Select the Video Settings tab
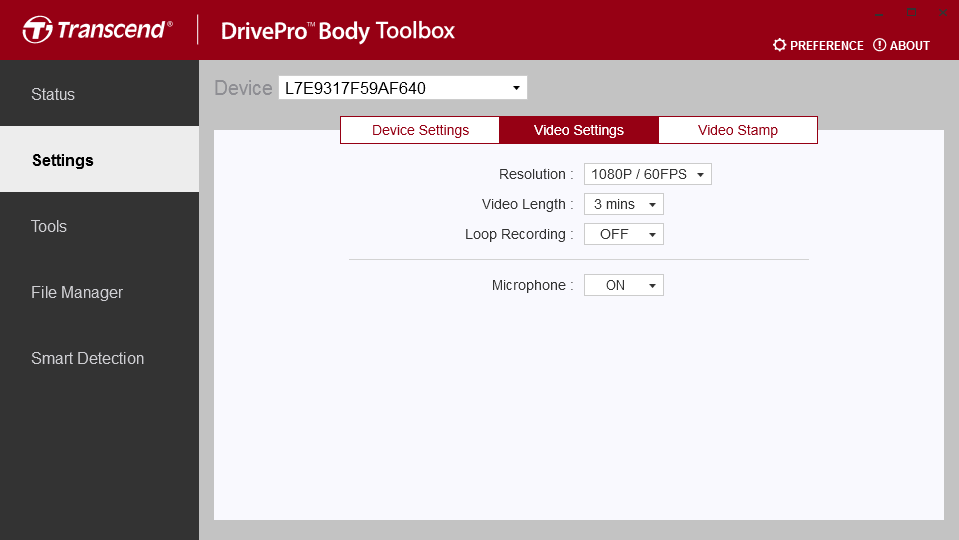Viewport: 959px width, 540px height. (x=579, y=130)
